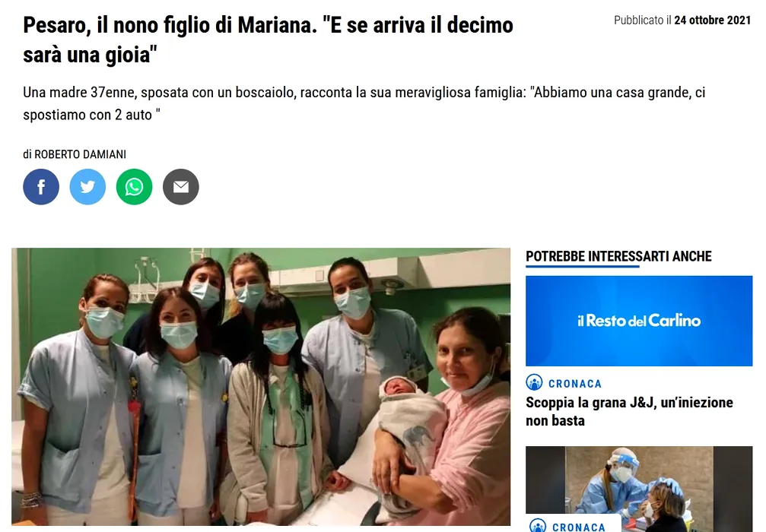The width and height of the screenshot is (766, 532).
Task: Click 'Potrebbe interessarti anche' section heading
Action: [x=618, y=256]
